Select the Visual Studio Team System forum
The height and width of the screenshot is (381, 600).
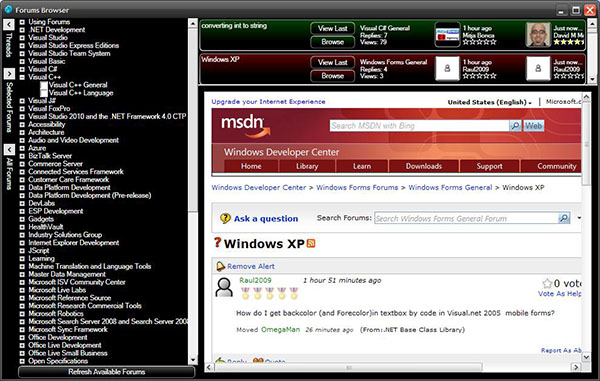(69, 54)
